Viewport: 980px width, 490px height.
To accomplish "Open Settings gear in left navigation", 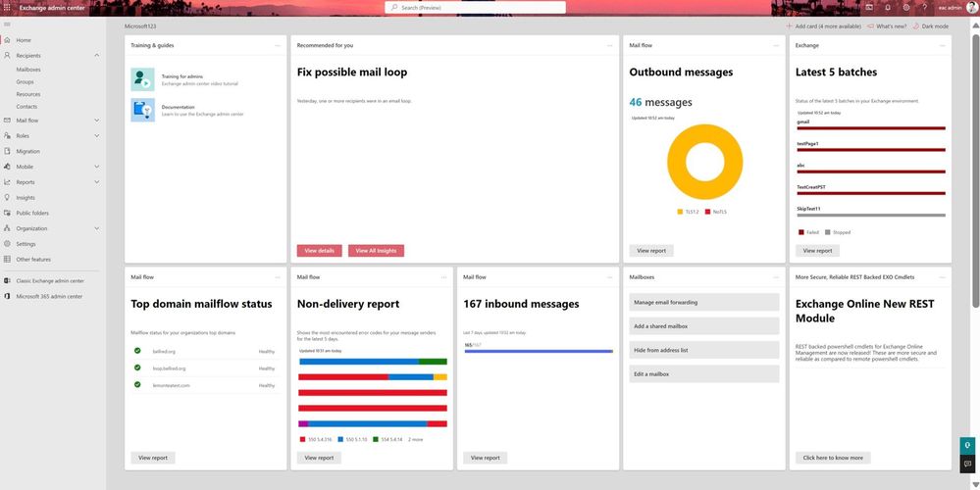I will pyautogui.click(x=7, y=244).
